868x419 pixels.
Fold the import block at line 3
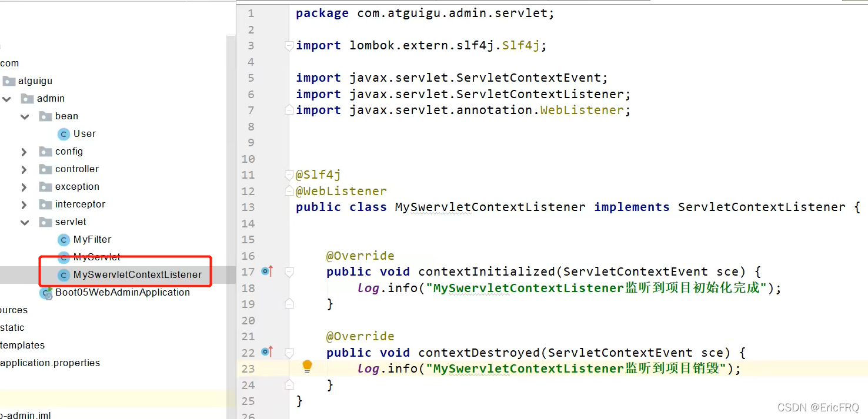[x=289, y=46]
